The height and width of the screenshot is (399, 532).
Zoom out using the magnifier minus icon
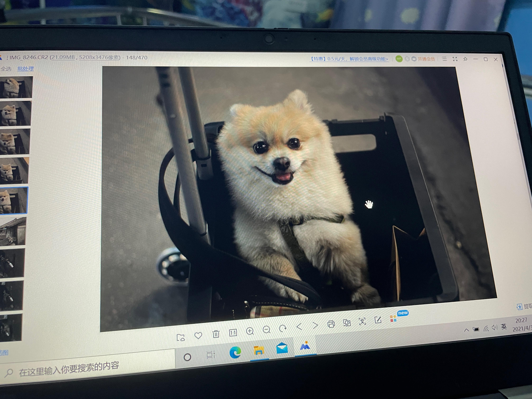(x=267, y=329)
